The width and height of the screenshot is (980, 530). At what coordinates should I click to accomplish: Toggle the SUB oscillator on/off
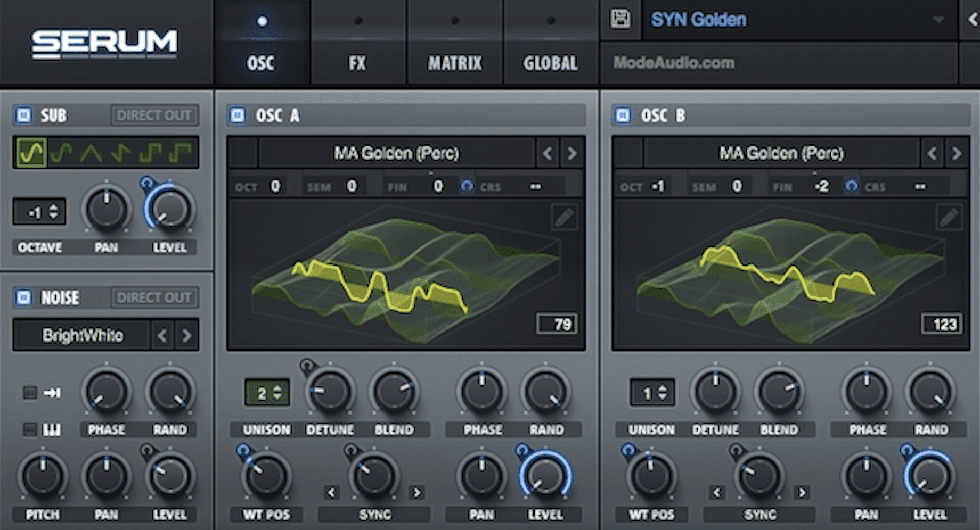23,115
